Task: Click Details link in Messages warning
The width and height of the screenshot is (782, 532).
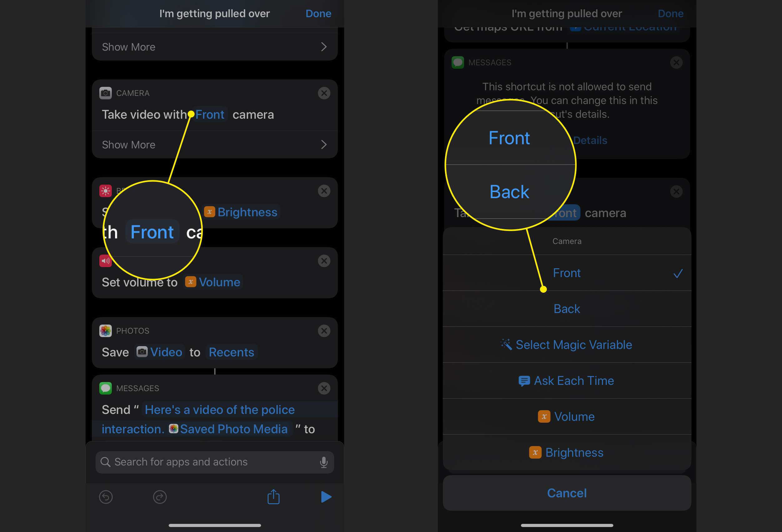Action: click(590, 140)
